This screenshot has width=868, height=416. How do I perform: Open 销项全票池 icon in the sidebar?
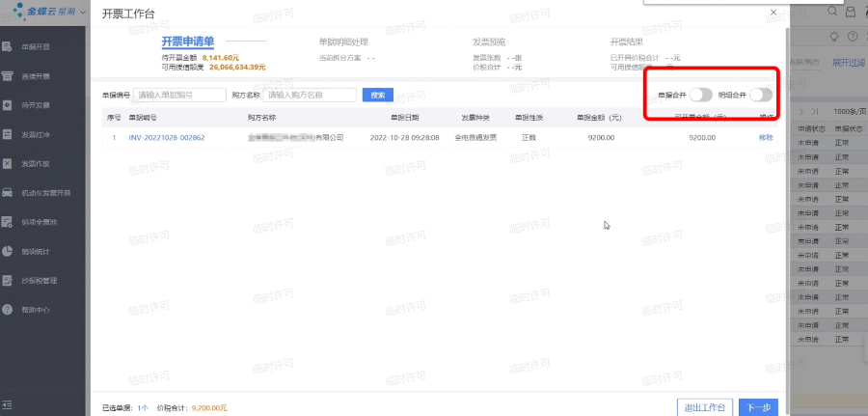7,222
